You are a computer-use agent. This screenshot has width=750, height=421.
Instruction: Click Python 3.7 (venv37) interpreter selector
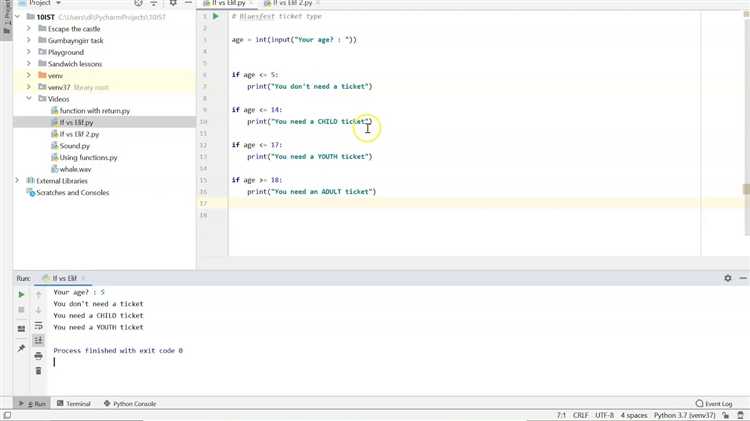(x=684, y=415)
